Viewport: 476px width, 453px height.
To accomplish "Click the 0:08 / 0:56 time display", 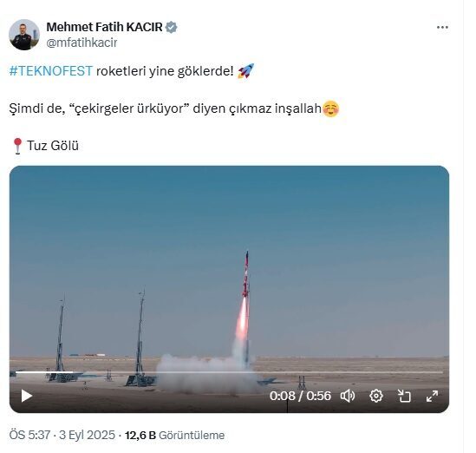I will click(x=300, y=396).
